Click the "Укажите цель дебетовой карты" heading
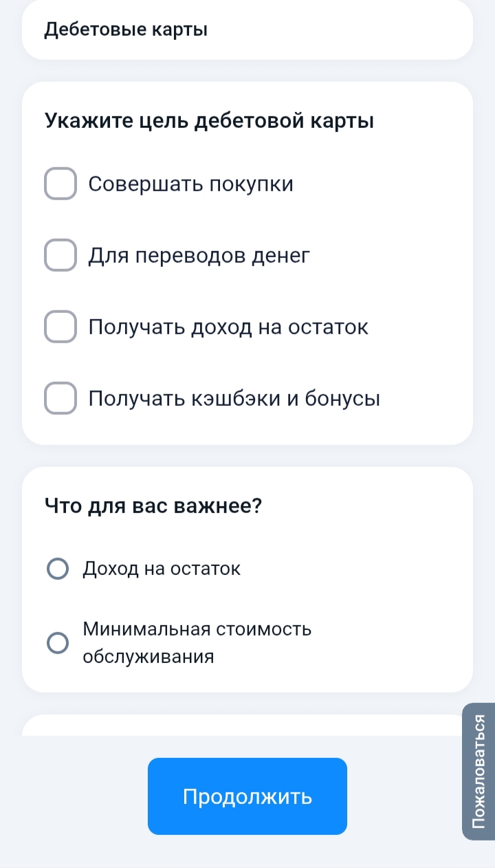 point(209,121)
